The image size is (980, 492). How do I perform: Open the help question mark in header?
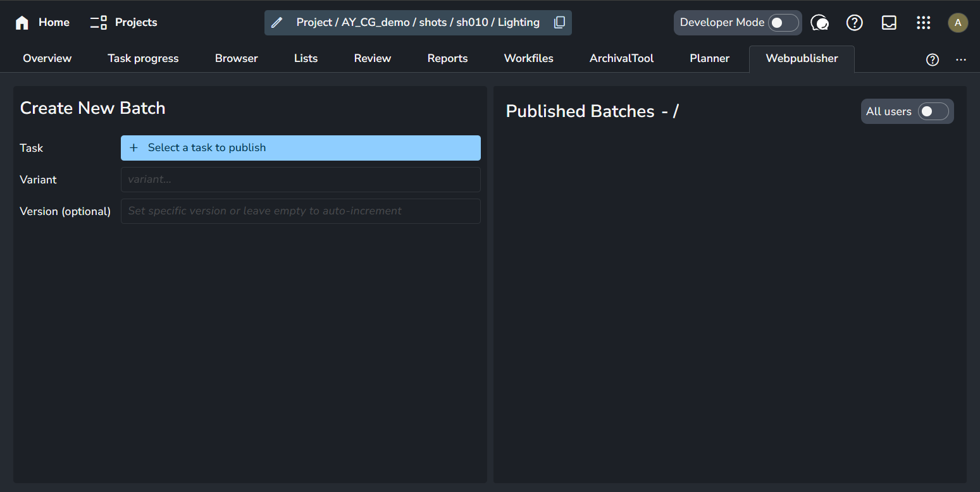[854, 23]
